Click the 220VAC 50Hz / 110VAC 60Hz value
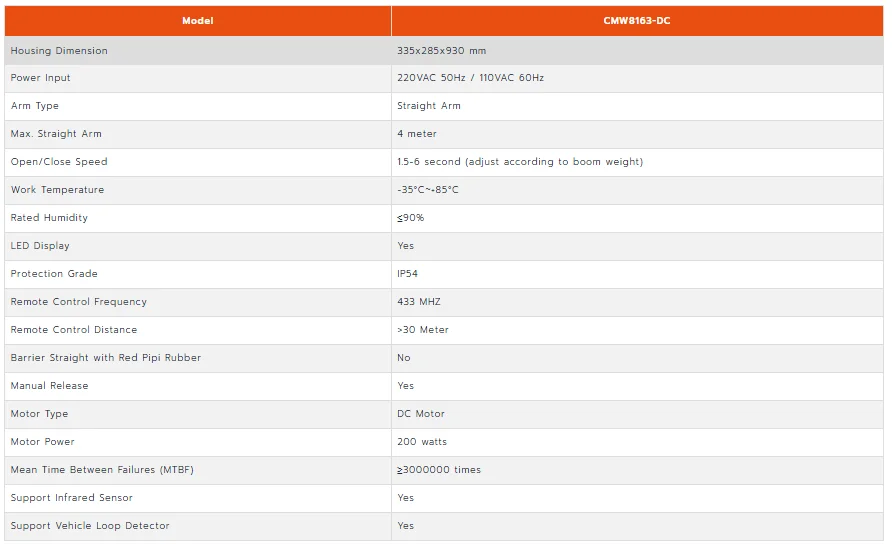The image size is (892, 547). [470, 78]
